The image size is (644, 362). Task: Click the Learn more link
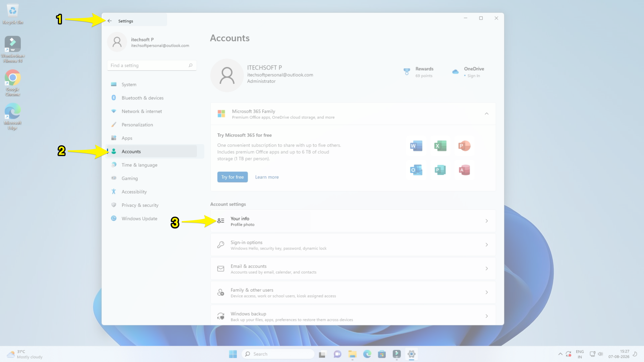click(267, 177)
